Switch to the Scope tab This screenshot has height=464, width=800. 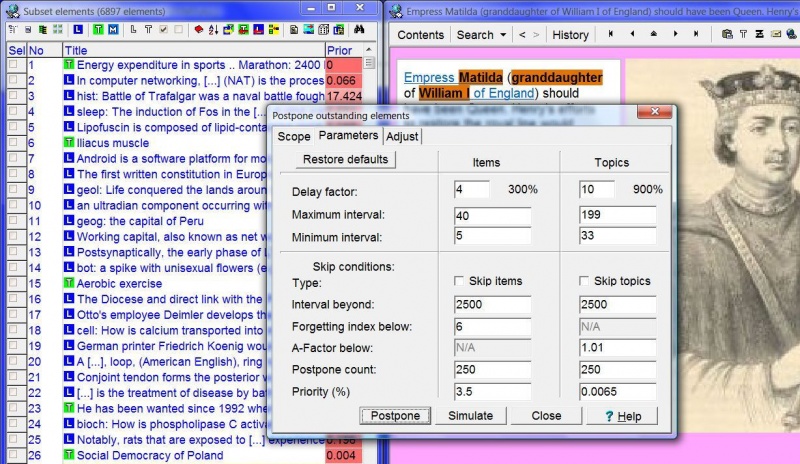(294, 136)
